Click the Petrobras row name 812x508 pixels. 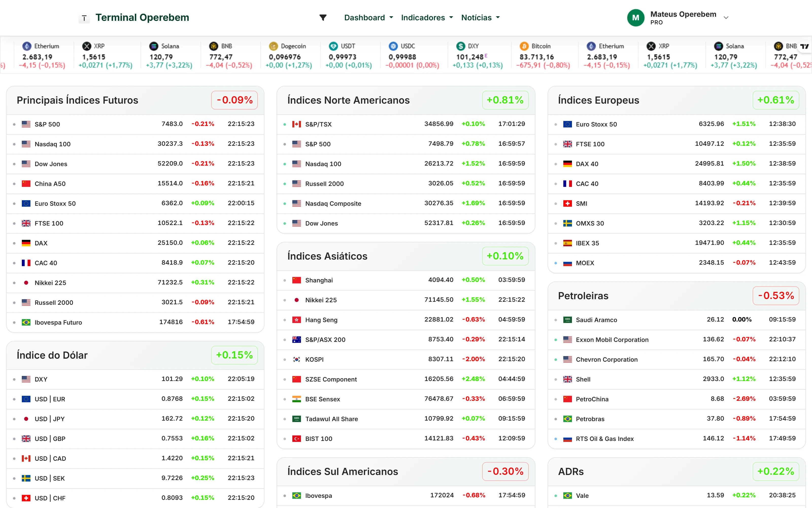590,419
